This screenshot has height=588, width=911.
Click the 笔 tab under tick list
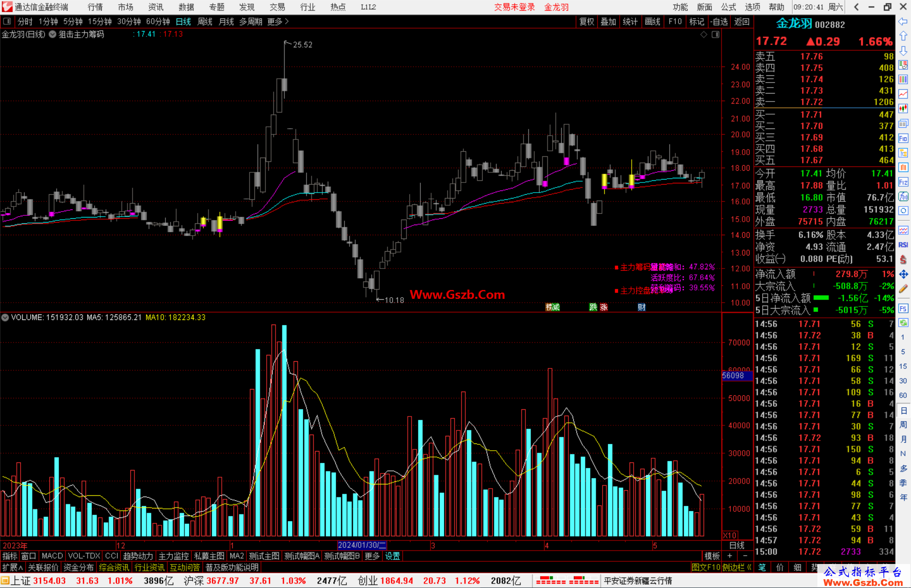coord(762,567)
